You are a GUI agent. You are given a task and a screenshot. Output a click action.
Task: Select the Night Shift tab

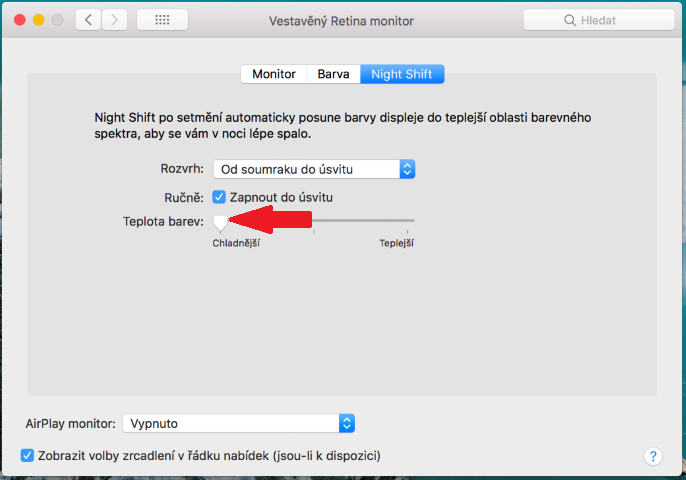(x=402, y=74)
